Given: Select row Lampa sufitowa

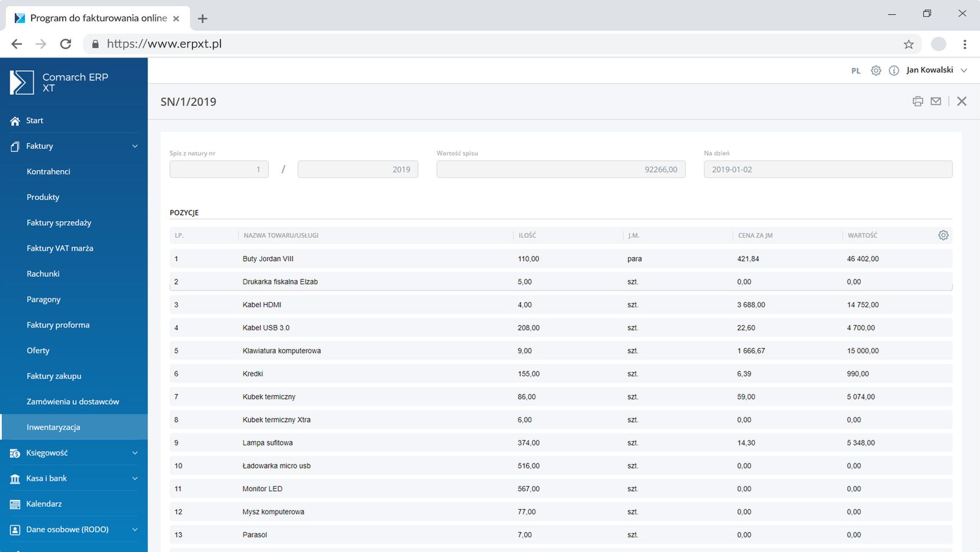Looking at the screenshot, I should pyautogui.click(x=561, y=443).
